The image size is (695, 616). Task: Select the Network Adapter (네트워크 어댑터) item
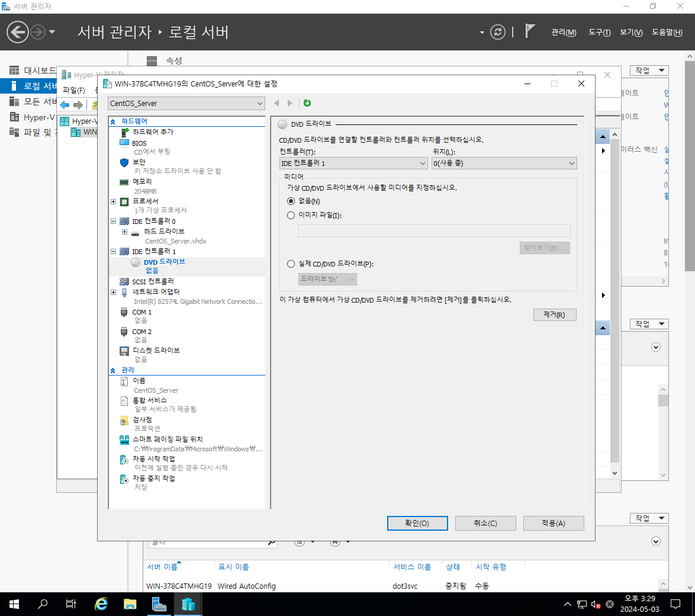(156, 292)
